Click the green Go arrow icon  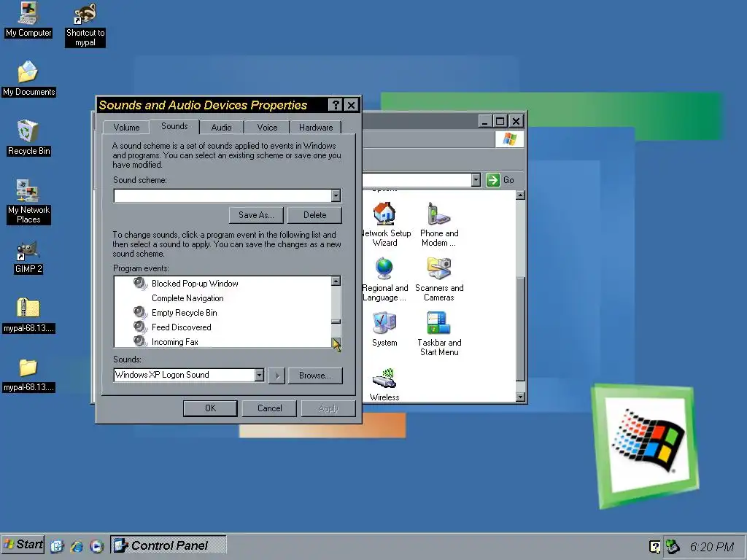tap(492, 180)
